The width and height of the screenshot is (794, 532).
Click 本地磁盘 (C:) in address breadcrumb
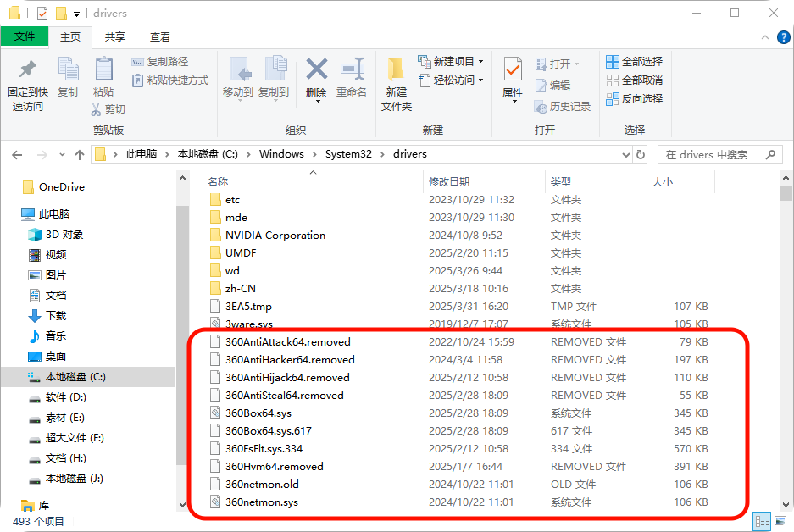coord(208,154)
